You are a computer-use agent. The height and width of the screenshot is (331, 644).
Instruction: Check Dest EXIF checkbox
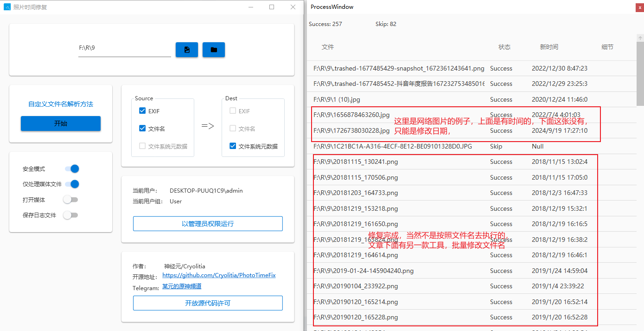tap(233, 111)
